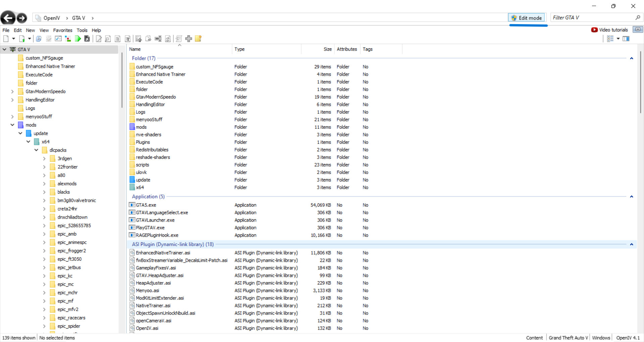Viewport: 644px width, 342px height.
Task: Click the rename toolbar icon
Action: [x=158, y=39]
